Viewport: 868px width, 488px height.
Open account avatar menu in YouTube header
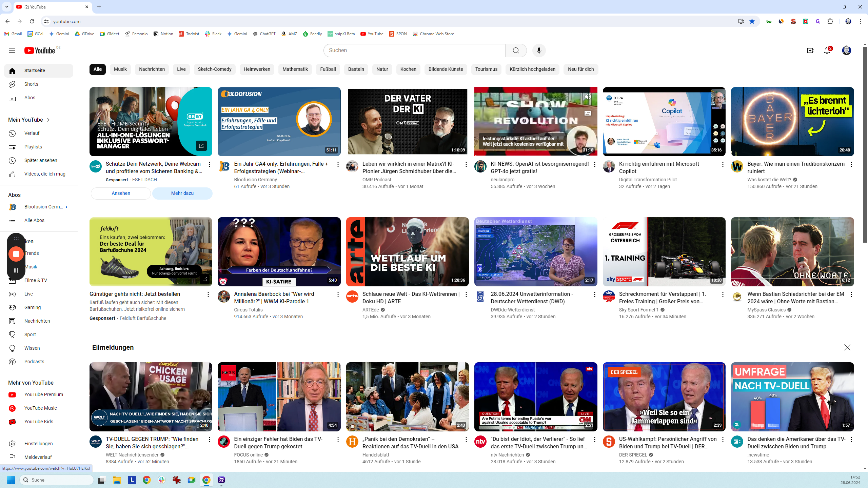(846, 50)
